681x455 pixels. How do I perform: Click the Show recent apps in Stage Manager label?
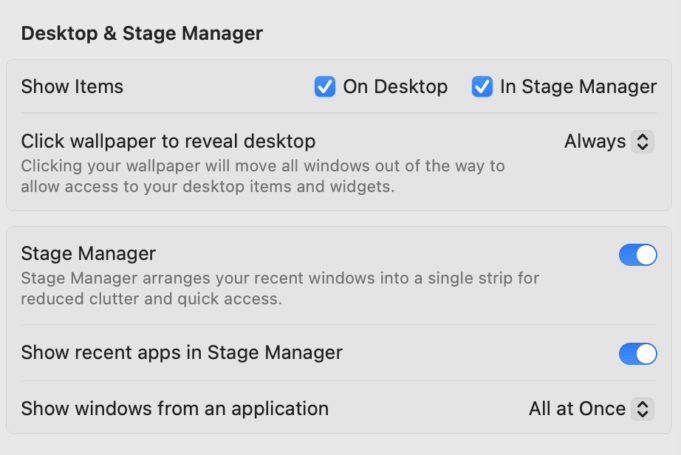182,353
